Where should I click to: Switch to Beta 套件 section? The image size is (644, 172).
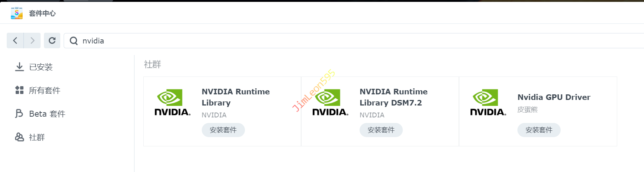[47, 114]
